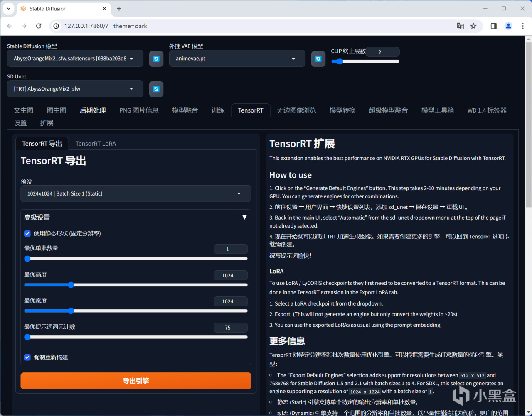Screen dimensions: 532x416
Task: Open the 外挂 VAE 模型 dropdown
Action: [x=237, y=59]
